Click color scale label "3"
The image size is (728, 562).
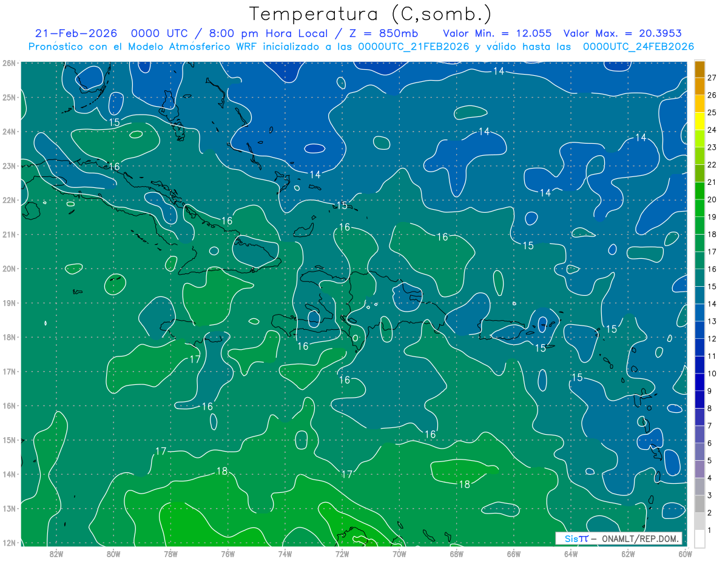710,495
